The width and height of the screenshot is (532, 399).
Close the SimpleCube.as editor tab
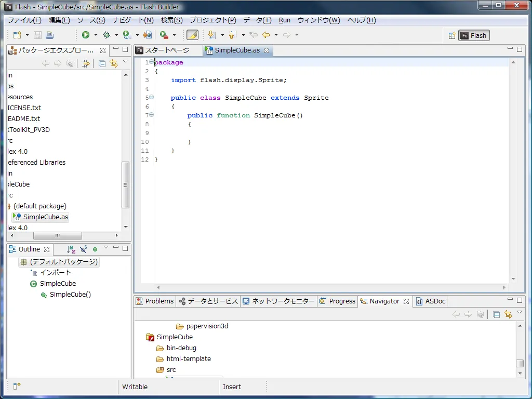pyautogui.click(x=267, y=50)
